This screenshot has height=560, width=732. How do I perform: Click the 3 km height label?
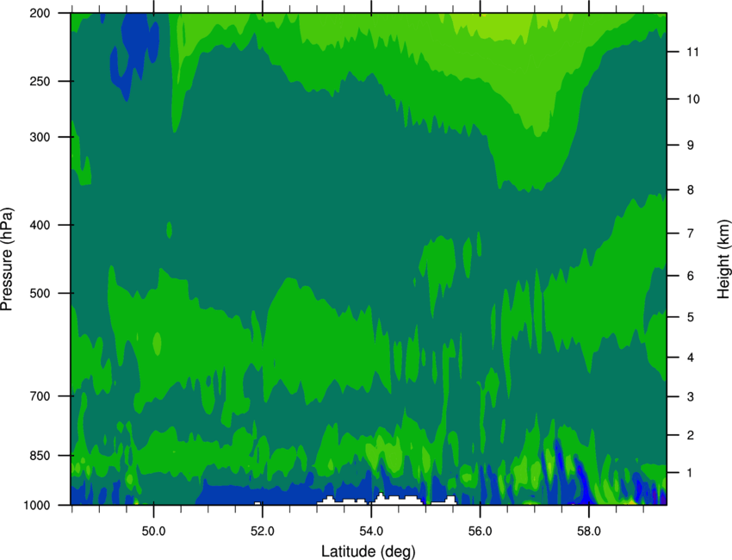[x=690, y=397]
